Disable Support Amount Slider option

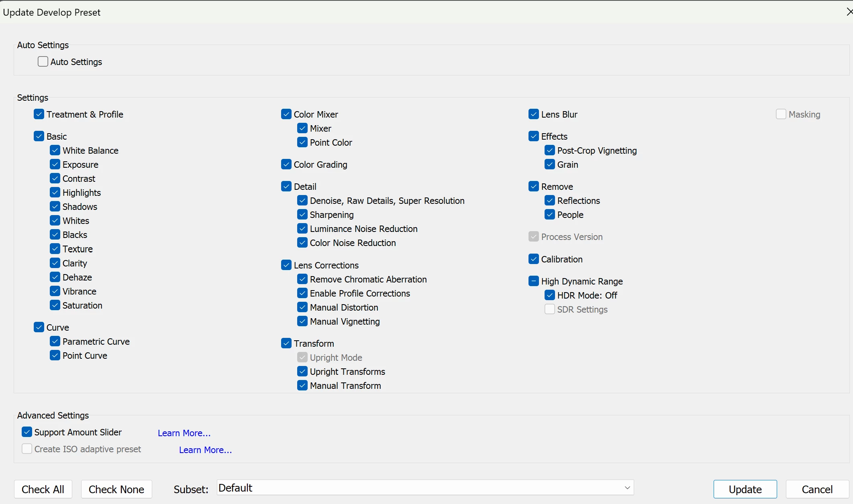pos(27,432)
